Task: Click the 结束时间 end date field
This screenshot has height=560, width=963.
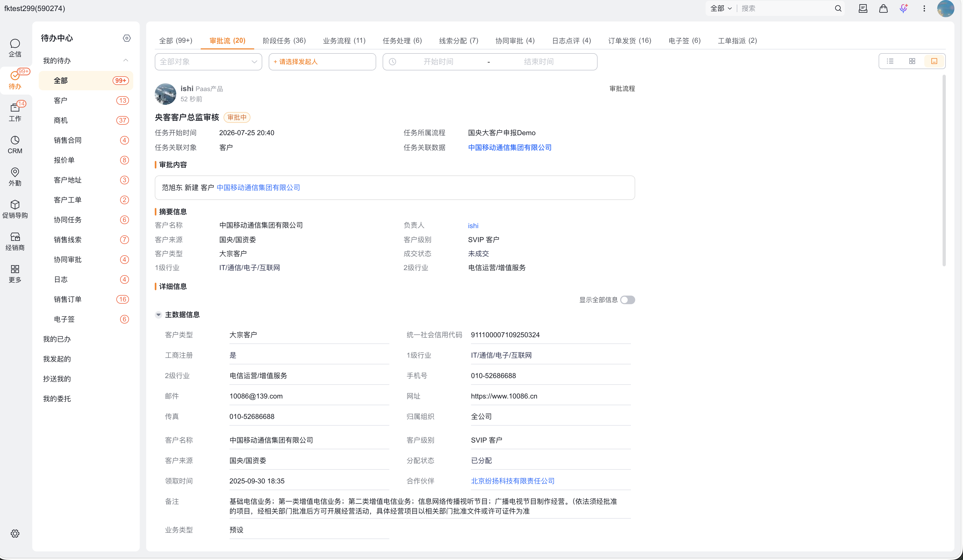Action: point(539,62)
